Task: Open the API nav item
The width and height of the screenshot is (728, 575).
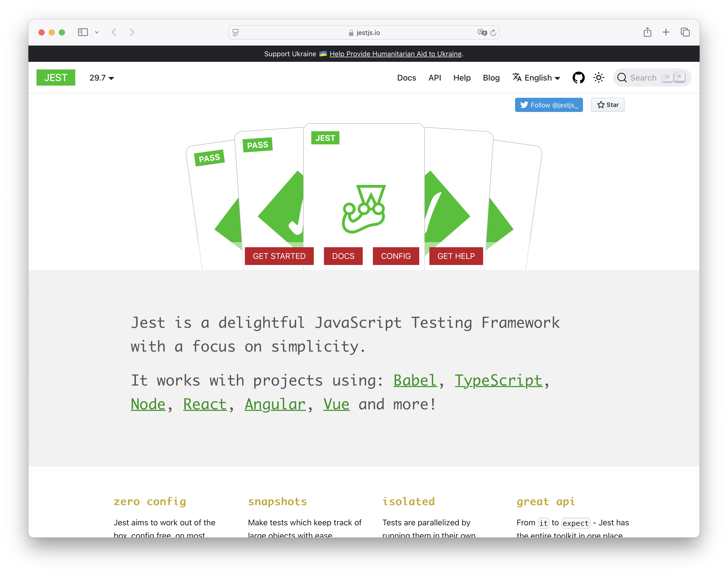Action: coord(434,78)
